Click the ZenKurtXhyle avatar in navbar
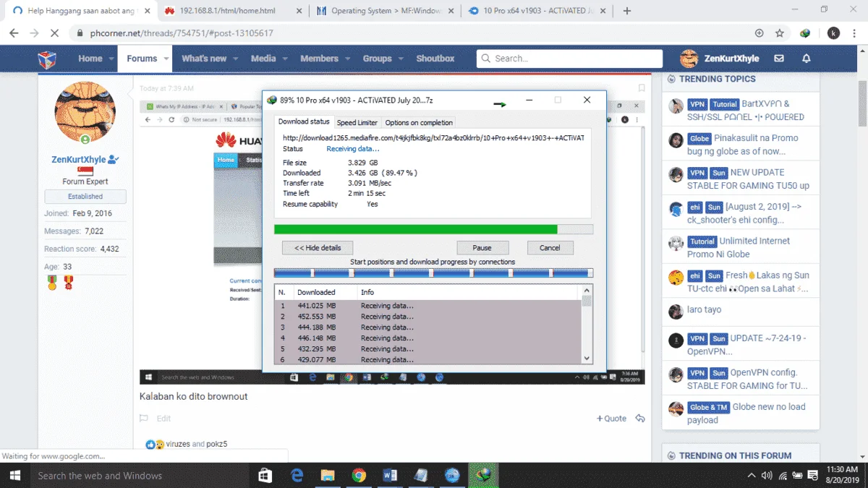868x488 pixels. (x=689, y=59)
